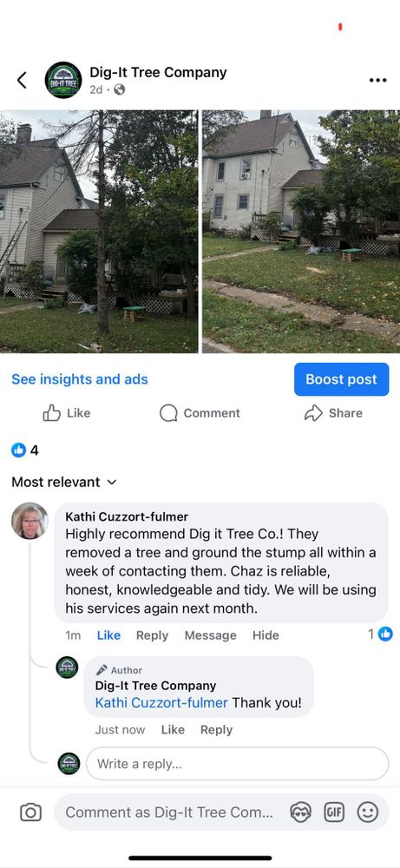
Task: Open the left before photo with tree
Action: pyautogui.click(x=98, y=232)
